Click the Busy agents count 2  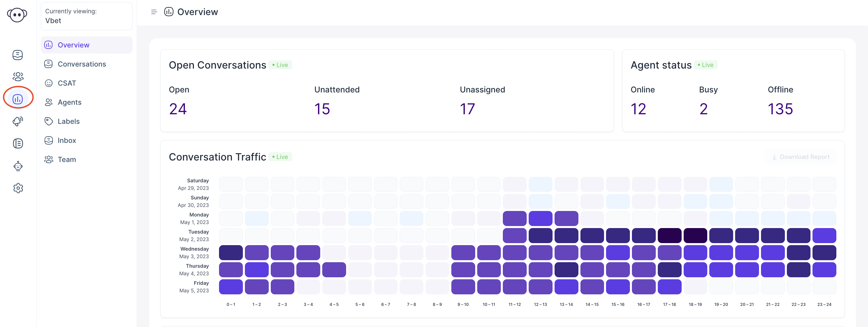703,109
